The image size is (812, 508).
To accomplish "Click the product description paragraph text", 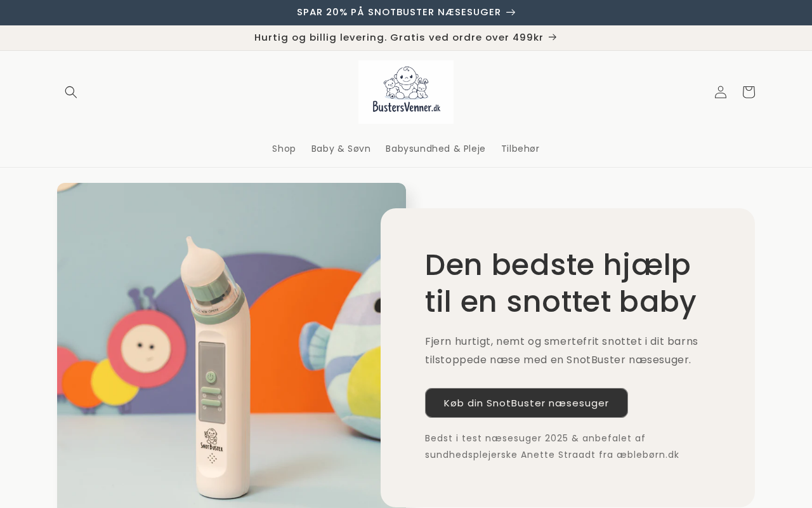I will [561, 351].
